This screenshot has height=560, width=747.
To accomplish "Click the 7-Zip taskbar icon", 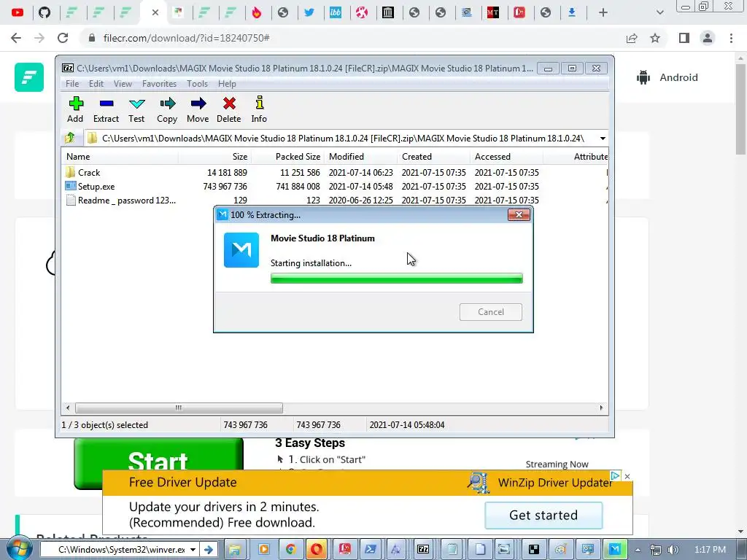I will tap(422, 550).
